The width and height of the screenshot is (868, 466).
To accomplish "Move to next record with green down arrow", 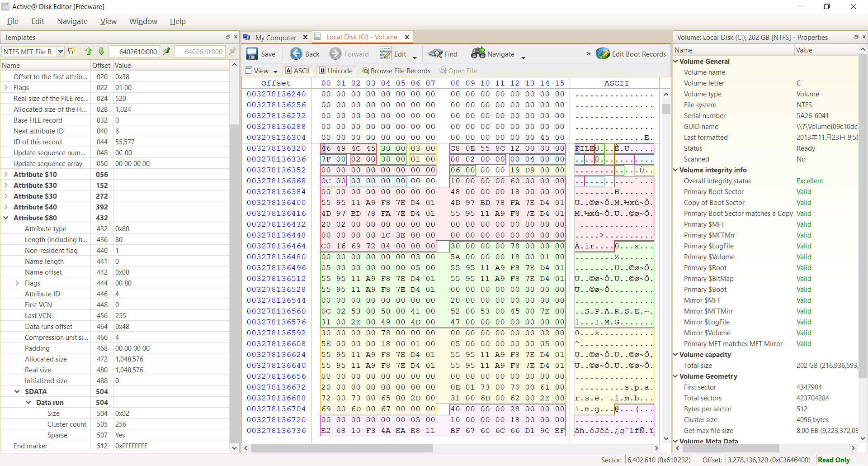I will [x=101, y=52].
